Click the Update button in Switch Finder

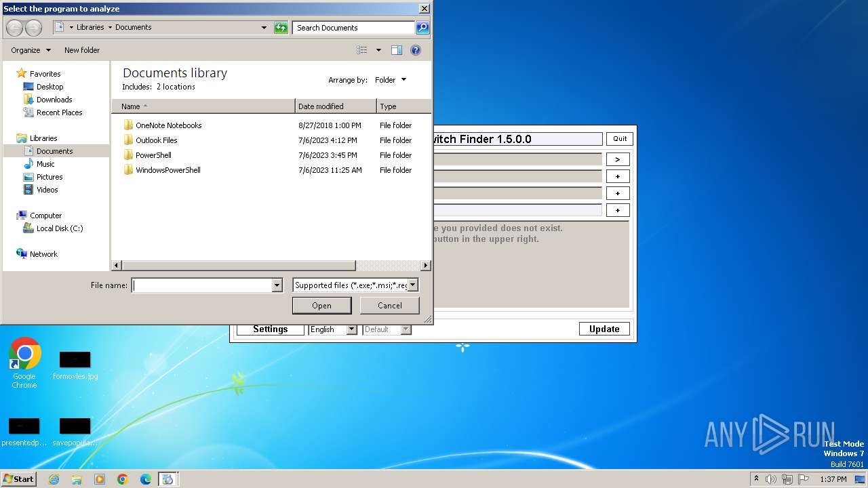pos(604,329)
